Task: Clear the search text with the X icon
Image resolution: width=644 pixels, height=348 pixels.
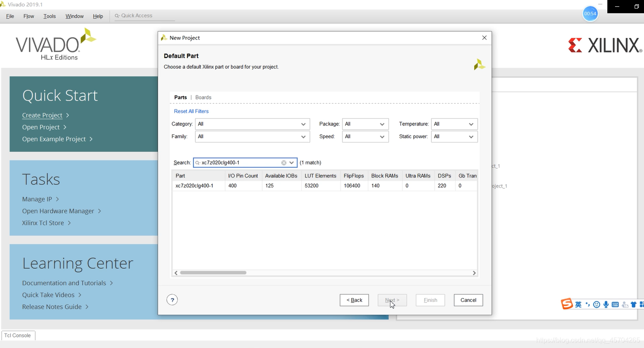Action: coord(284,162)
